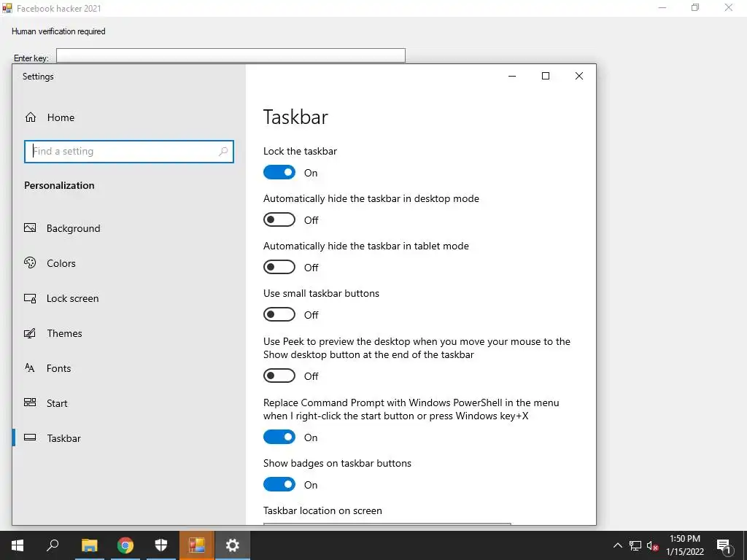
Task: Launch Google Chrome from the taskbar
Action: click(125, 545)
